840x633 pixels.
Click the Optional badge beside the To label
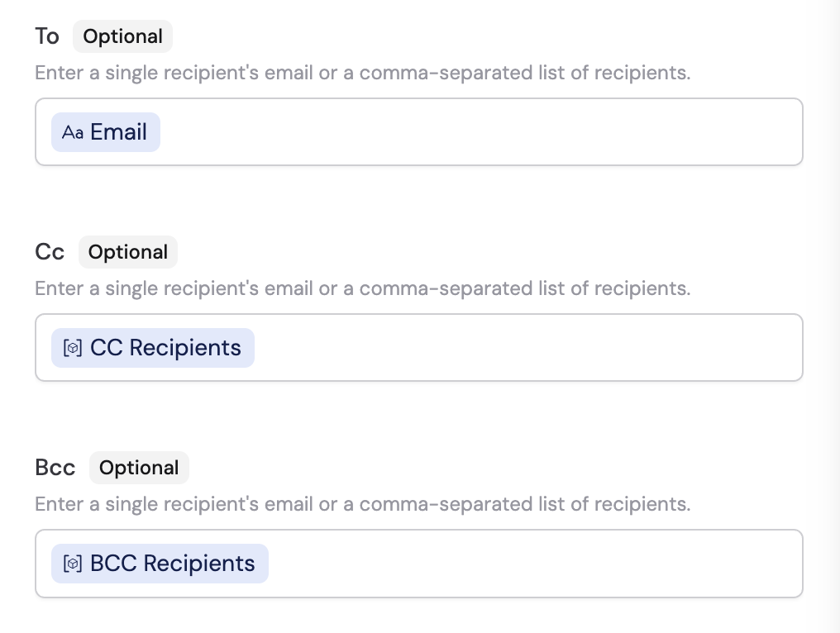(122, 36)
